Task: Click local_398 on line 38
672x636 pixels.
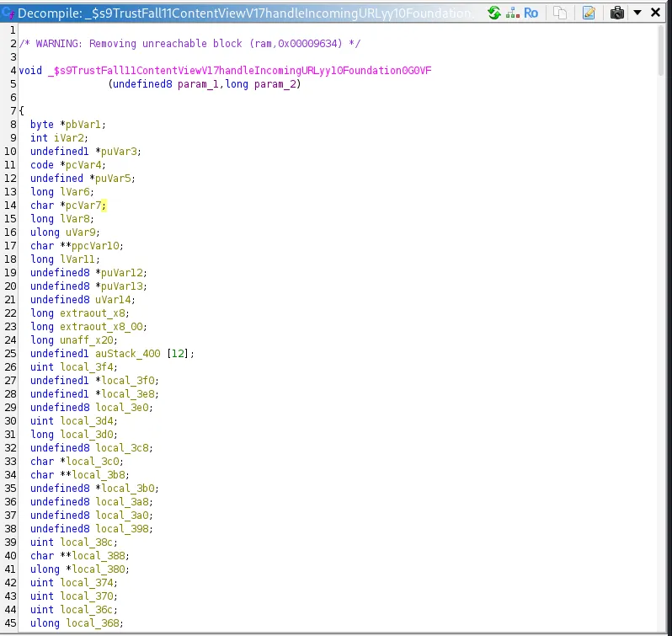Action: [x=121, y=529]
